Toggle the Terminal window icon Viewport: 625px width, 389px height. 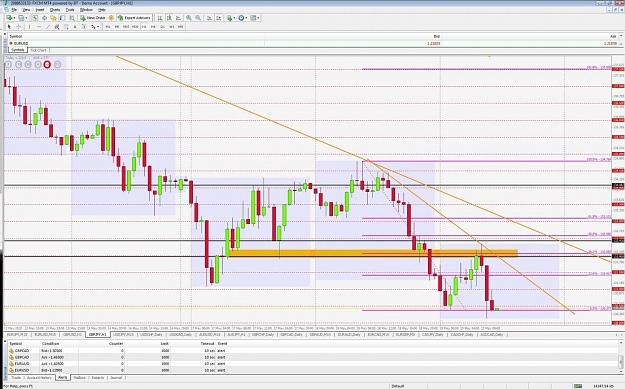coord(63,18)
